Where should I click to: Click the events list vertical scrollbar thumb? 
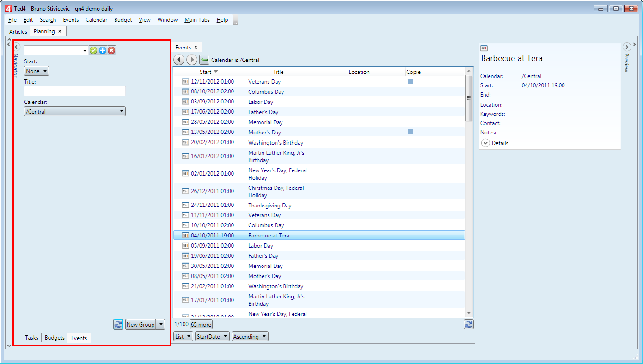coord(469,98)
